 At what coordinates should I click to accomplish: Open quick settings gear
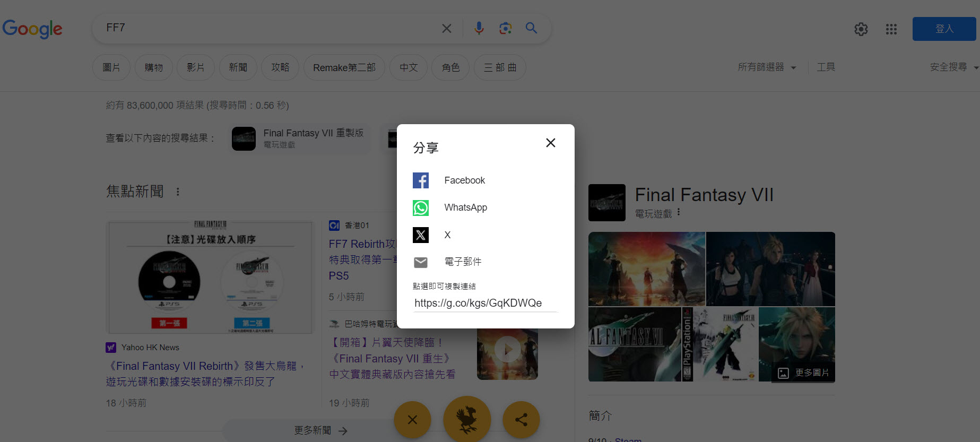coord(861,29)
